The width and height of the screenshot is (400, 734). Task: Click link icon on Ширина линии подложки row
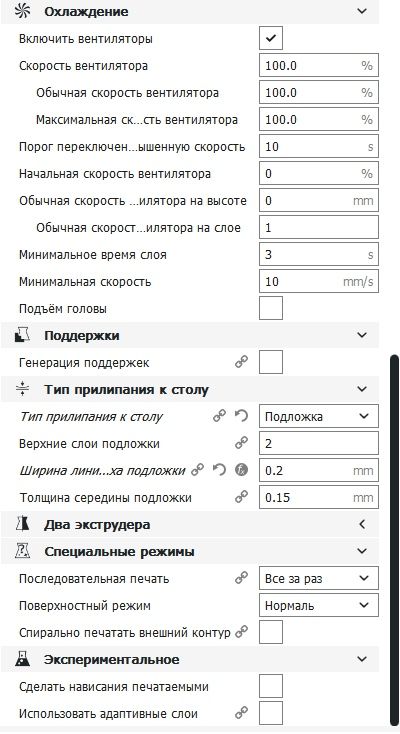tap(198, 470)
